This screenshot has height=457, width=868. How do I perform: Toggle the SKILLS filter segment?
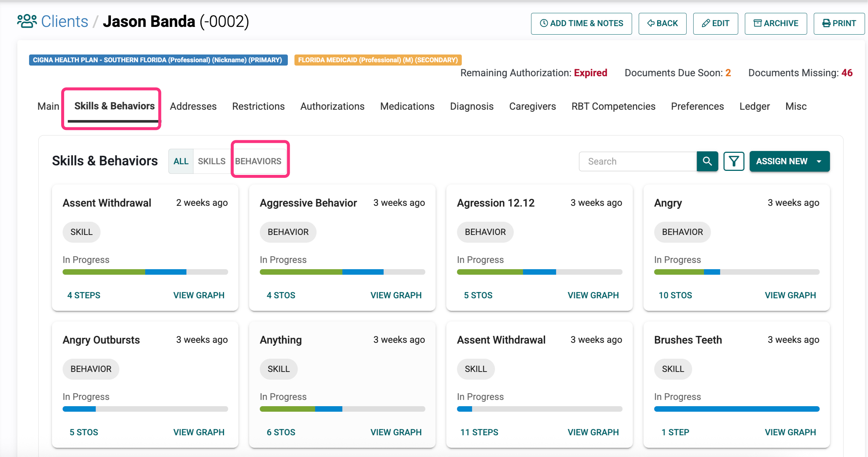(212, 161)
